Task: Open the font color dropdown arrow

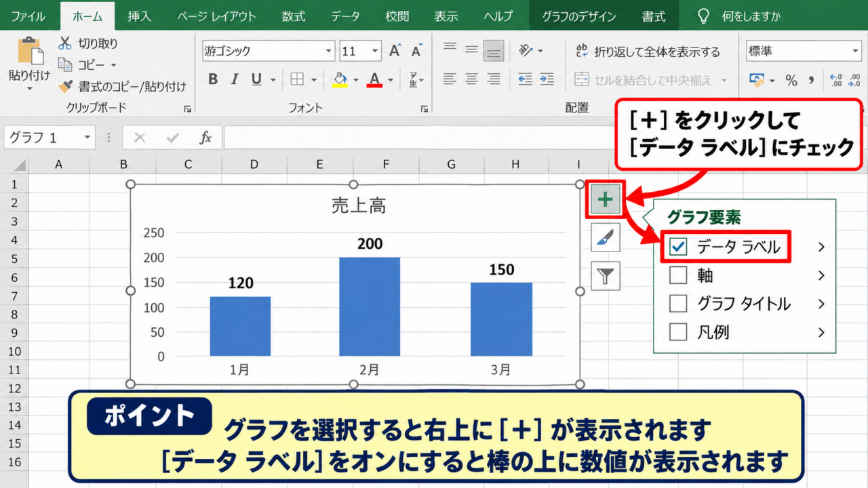Action: (x=390, y=80)
